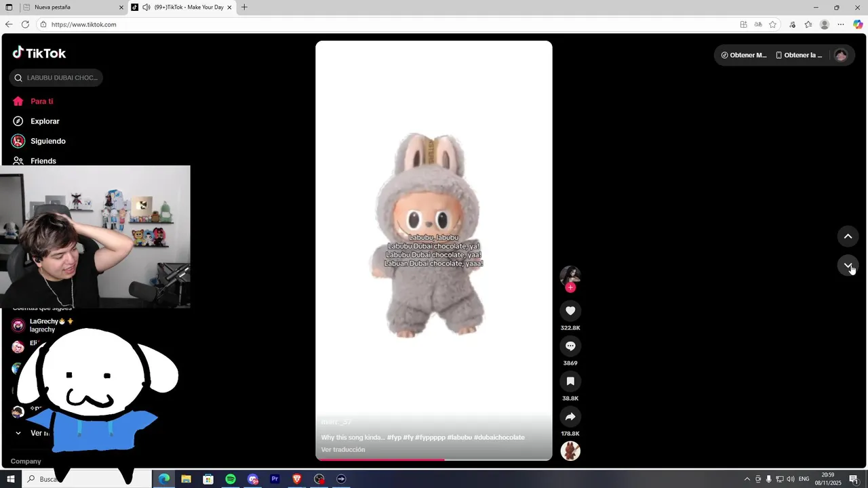Screen dimensions: 868x488
Task: Expand followed accounts with the Ver más chevron
Action: [x=18, y=433]
